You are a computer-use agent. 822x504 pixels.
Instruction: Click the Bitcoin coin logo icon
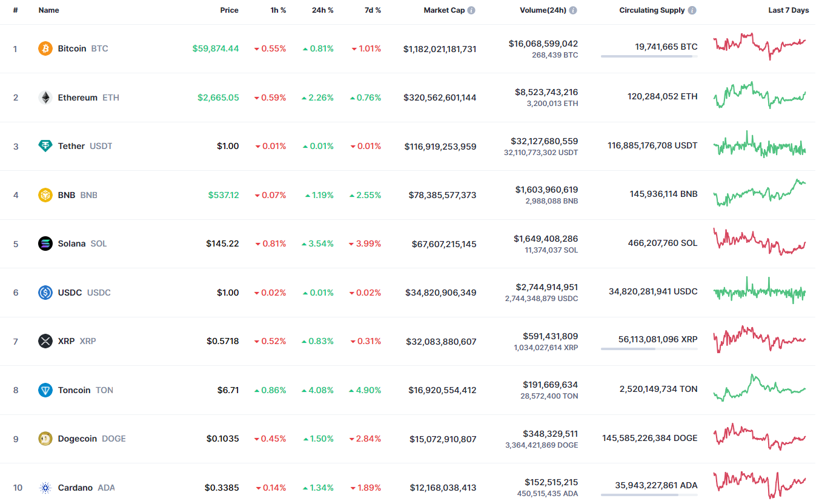45,48
